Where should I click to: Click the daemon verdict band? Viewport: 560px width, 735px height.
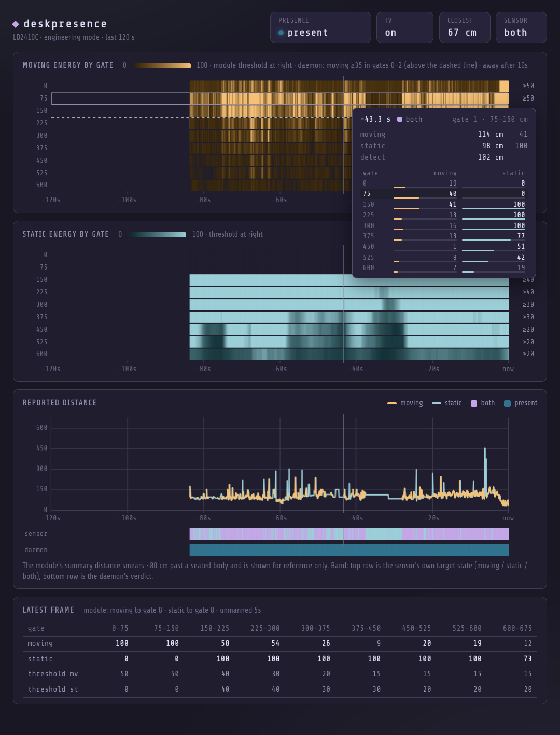coord(349,550)
